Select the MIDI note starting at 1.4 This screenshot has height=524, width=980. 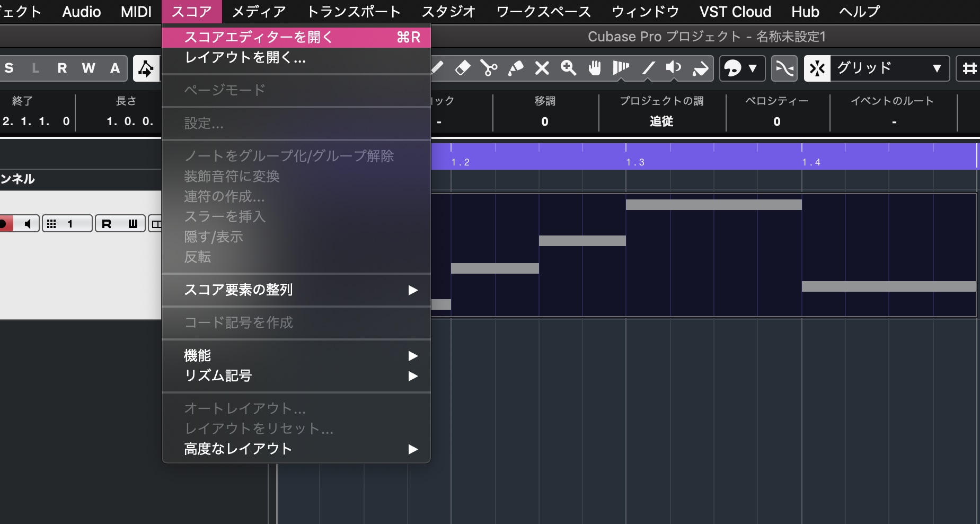click(889, 286)
